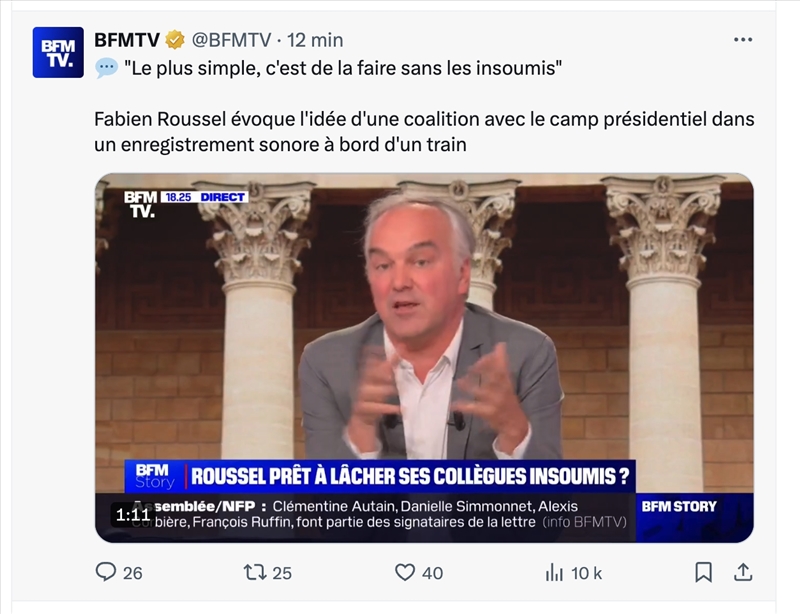Click the 1:11 video duration badge

(132, 516)
